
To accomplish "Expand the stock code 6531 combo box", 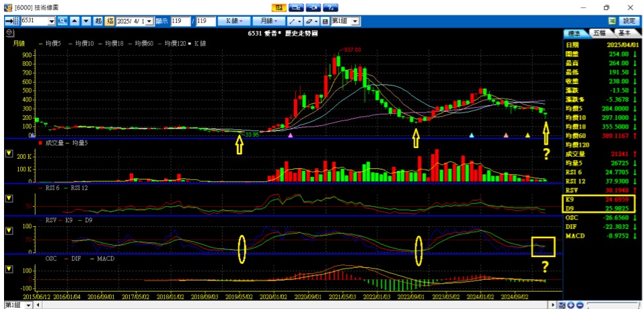I will pyautogui.click(x=52, y=22).
